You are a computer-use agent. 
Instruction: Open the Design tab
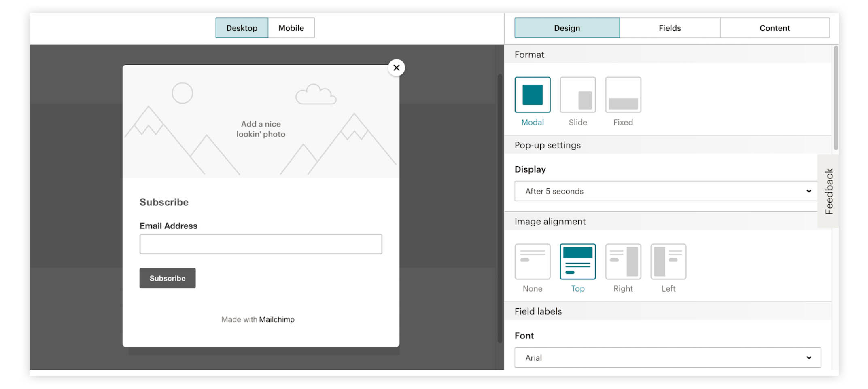click(x=567, y=28)
